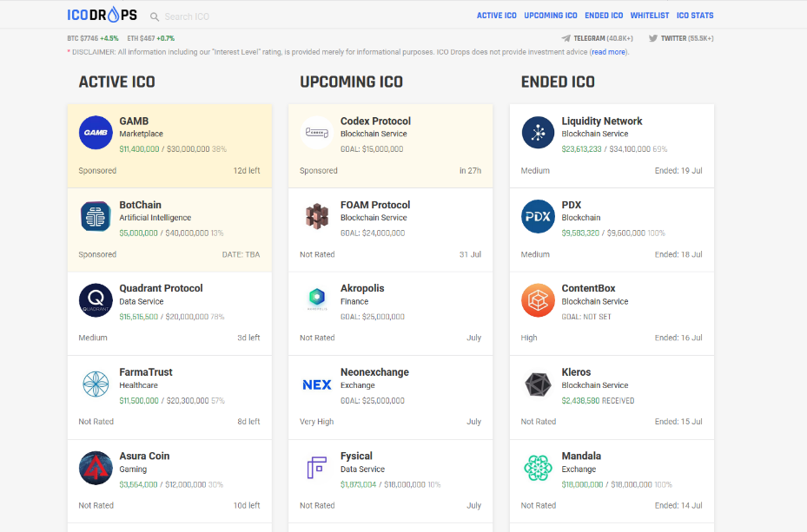807x532 pixels.
Task: Open the TWITTER (55.5K+) link
Action: (x=687, y=38)
